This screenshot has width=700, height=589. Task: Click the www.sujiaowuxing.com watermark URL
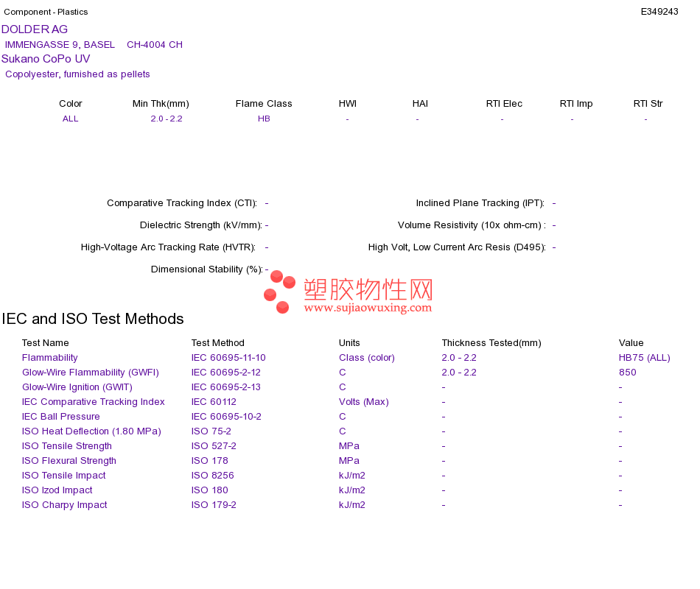click(368, 308)
